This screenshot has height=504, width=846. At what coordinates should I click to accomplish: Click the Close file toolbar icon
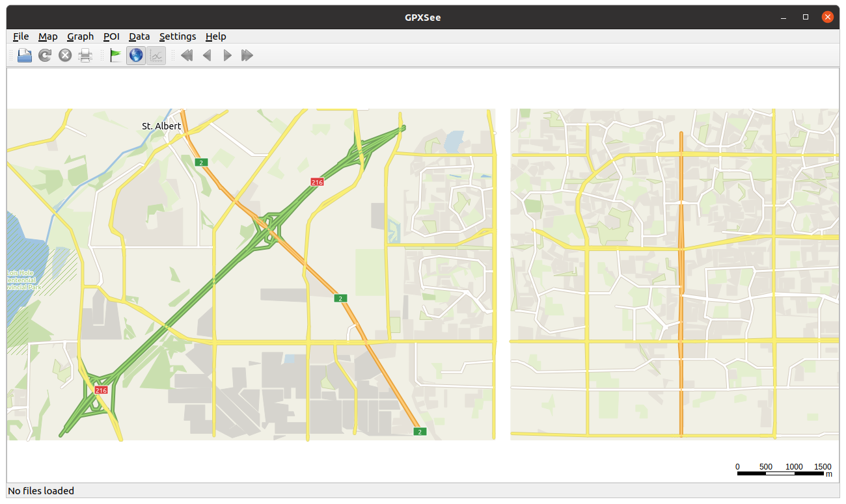click(65, 55)
